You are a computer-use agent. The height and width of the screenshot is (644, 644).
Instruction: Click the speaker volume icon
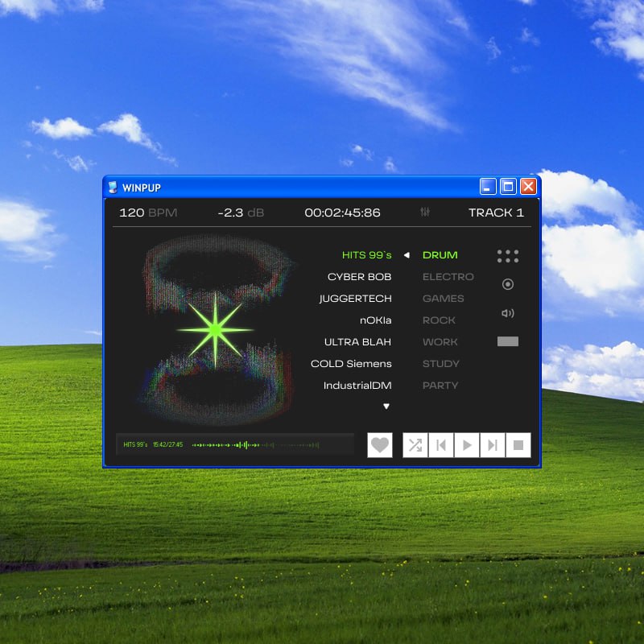pyautogui.click(x=508, y=313)
